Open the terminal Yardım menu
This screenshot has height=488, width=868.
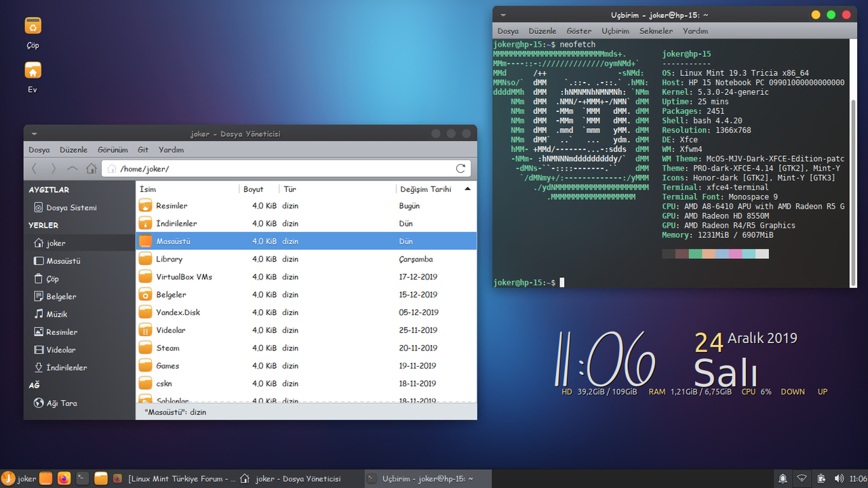[695, 31]
